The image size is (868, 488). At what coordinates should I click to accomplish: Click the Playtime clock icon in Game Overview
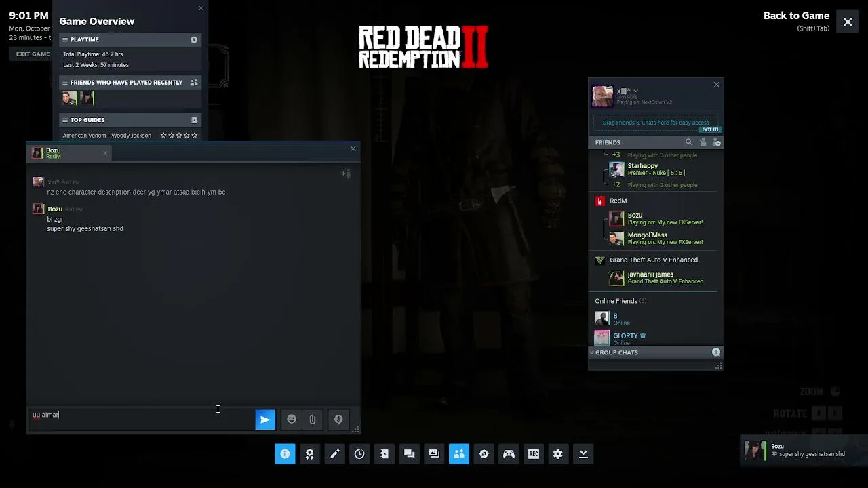[194, 40]
